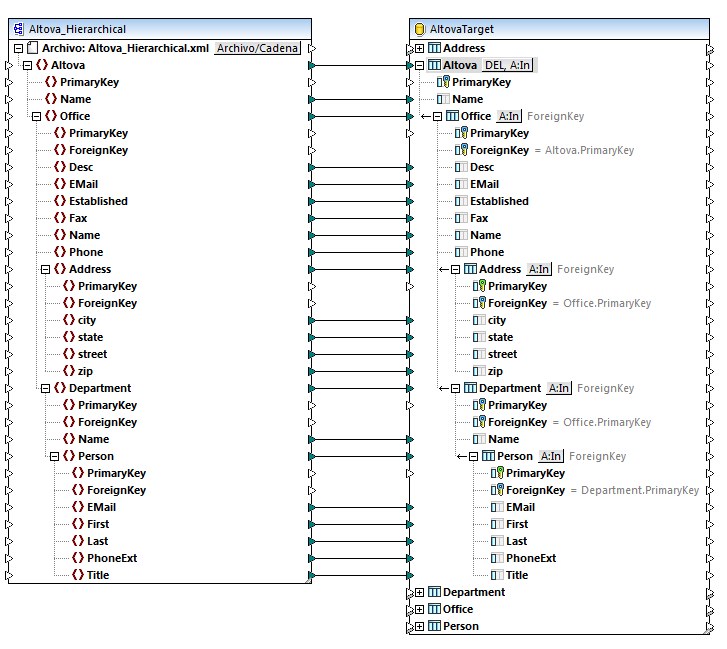This screenshot has width=727, height=649.
Task: Click the nested Address table icon
Action: [x=470, y=269]
